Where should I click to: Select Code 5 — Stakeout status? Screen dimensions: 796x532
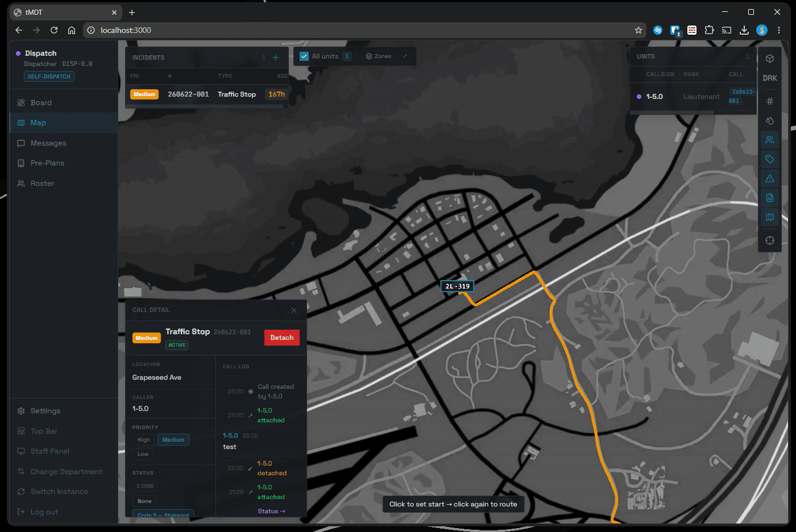tap(164, 514)
